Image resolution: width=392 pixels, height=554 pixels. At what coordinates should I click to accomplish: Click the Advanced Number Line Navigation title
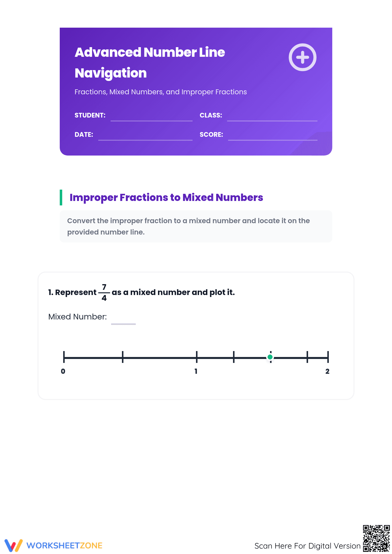pyautogui.click(x=150, y=62)
